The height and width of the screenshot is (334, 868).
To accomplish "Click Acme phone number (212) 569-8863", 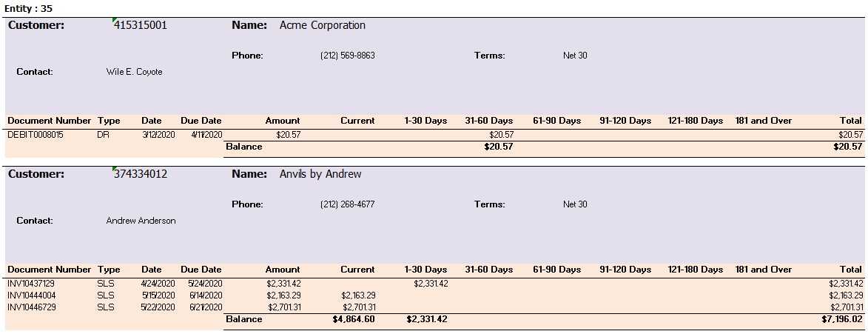I will tap(348, 56).
